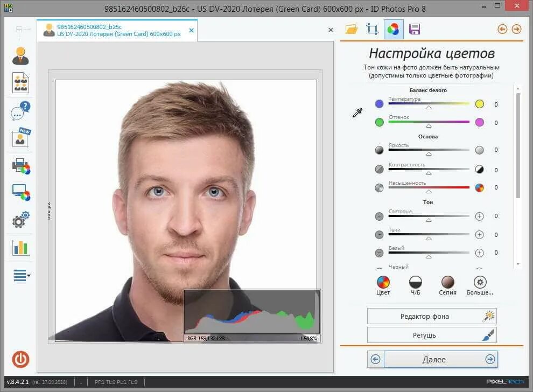
Task: Click the blue cool temperature circle
Action: pyautogui.click(x=380, y=104)
